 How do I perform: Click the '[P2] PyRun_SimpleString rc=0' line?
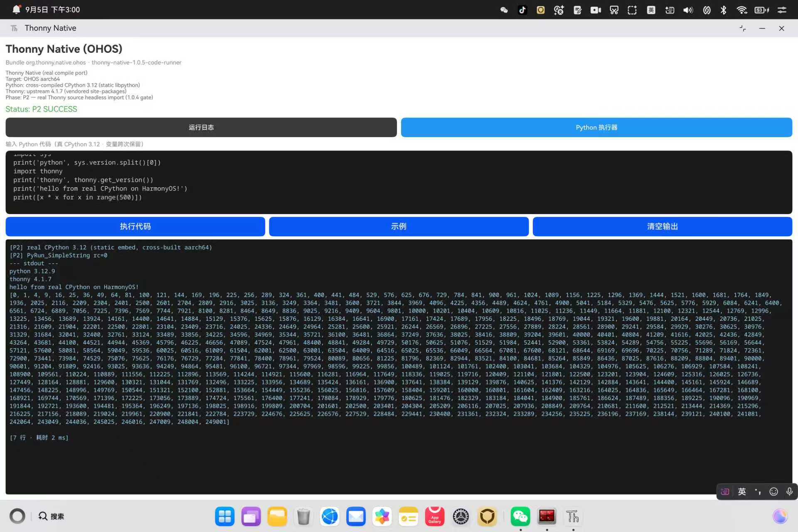pos(59,255)
